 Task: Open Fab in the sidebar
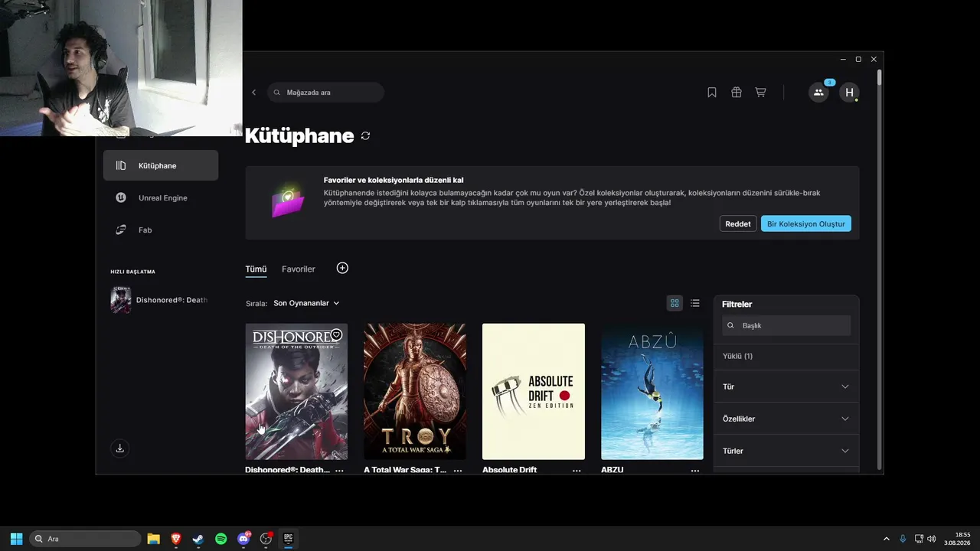[x=161, y=230]
